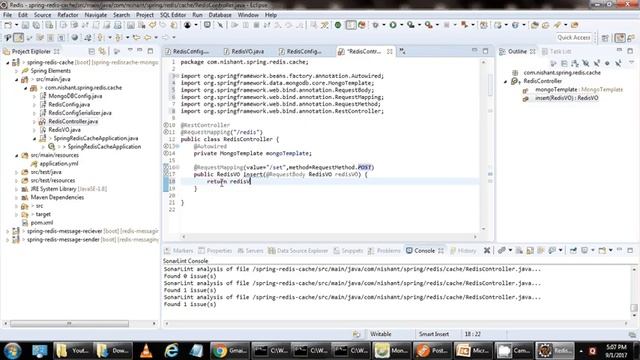Open the Task List tab
Screen dimensions: 640x360
point(556,51)
